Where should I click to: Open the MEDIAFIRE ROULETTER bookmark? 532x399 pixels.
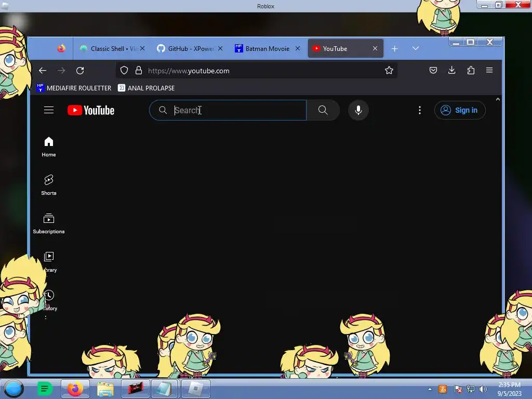click(74, 88)
